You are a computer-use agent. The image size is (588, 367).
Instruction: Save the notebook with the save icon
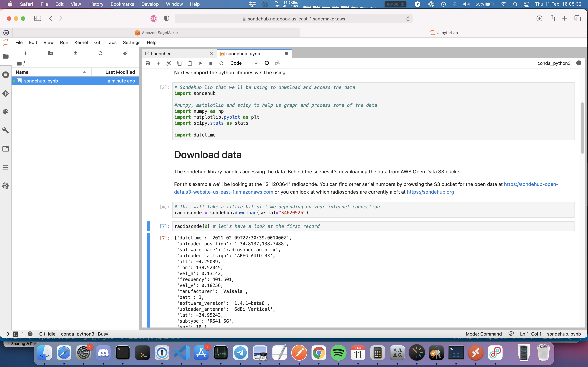148,63
